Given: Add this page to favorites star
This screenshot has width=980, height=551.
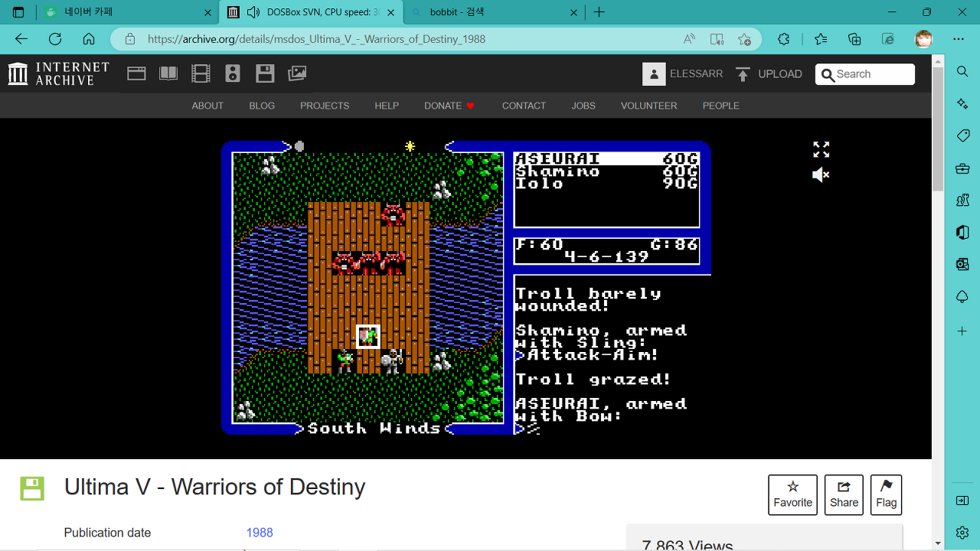Looking at the screenshot, I should point(744,39).
